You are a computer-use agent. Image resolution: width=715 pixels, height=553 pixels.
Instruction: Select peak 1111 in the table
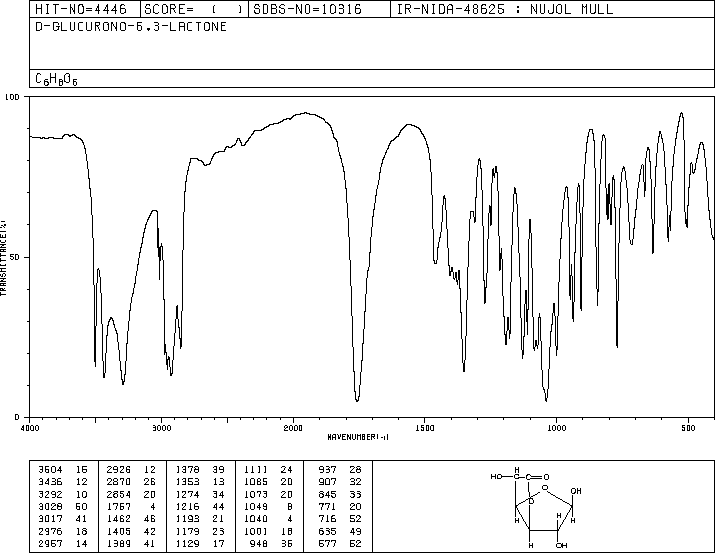(x=256, y=469)
